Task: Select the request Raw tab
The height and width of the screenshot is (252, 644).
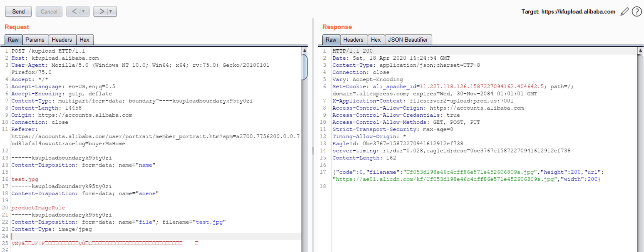Action: click(13, 40)
